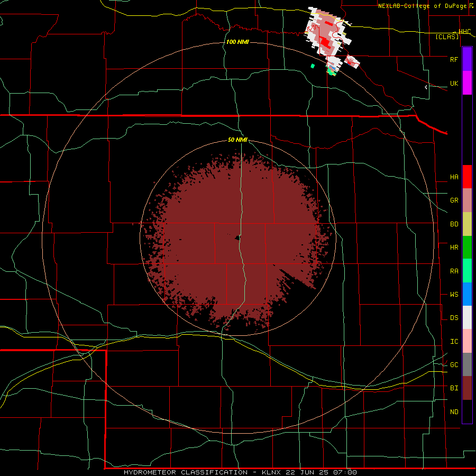Click the 22 JUN 25 date text
The image size is (476, 476).
(x=307, y=472)
